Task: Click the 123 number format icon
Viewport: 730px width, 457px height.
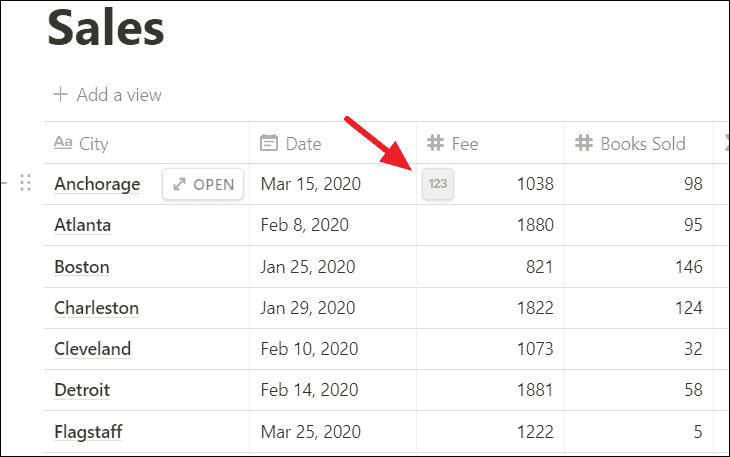Action: pyautogui.click(x=438, y=184)
